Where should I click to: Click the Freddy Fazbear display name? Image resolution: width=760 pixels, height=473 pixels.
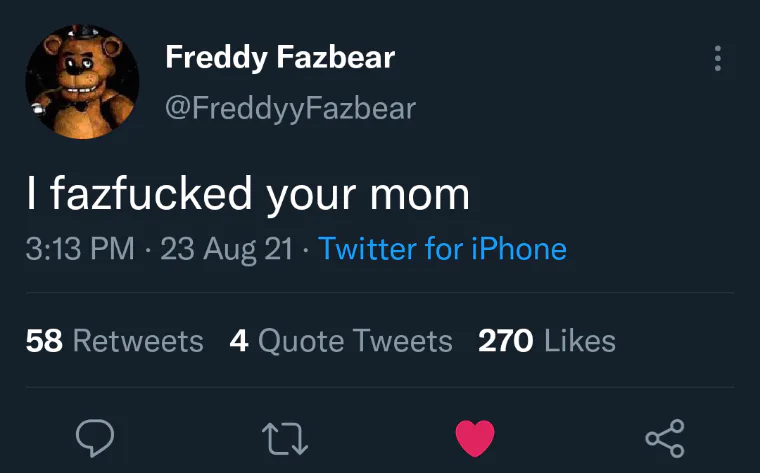280,57
